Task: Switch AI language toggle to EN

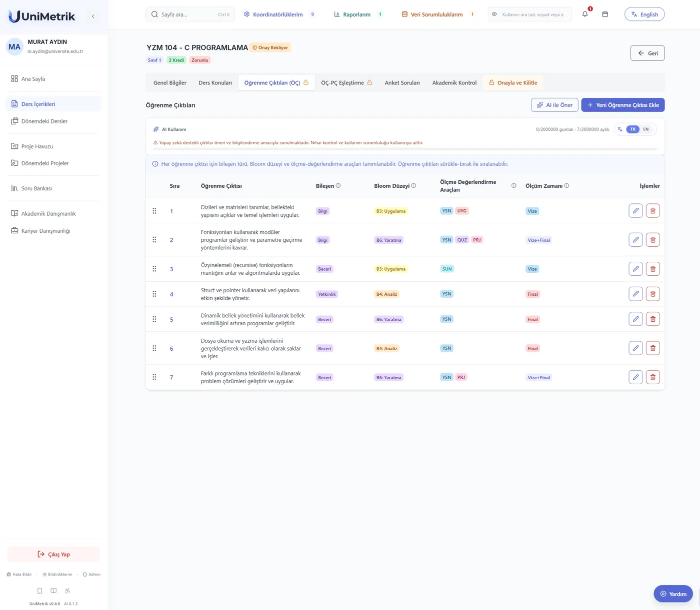Action: click(x=646, y=129)
